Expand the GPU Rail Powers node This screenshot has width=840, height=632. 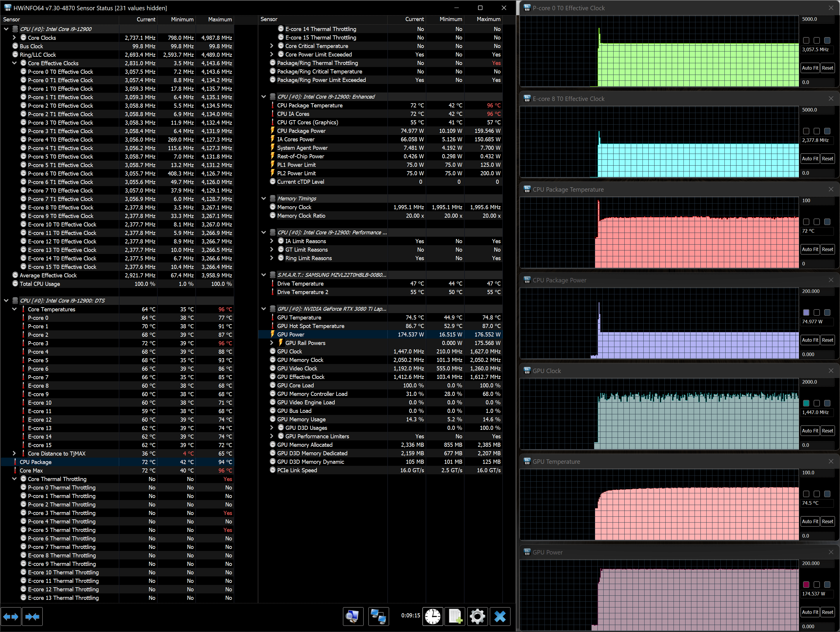(x=272, y=343)
